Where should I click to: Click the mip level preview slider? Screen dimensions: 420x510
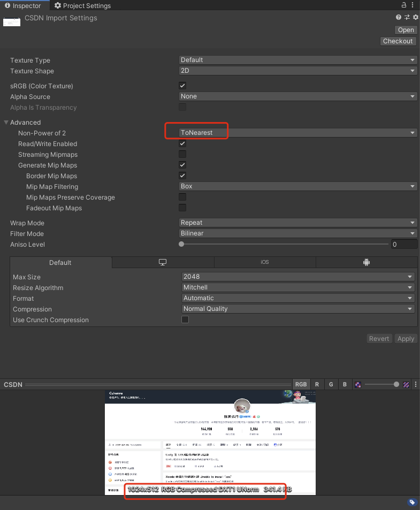(x=381, y=384)
